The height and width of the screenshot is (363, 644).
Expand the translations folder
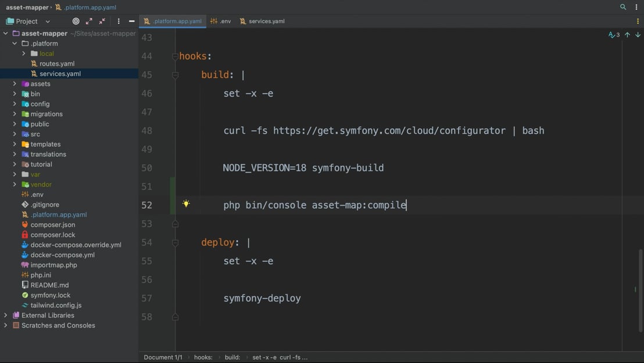pos(15,154)
